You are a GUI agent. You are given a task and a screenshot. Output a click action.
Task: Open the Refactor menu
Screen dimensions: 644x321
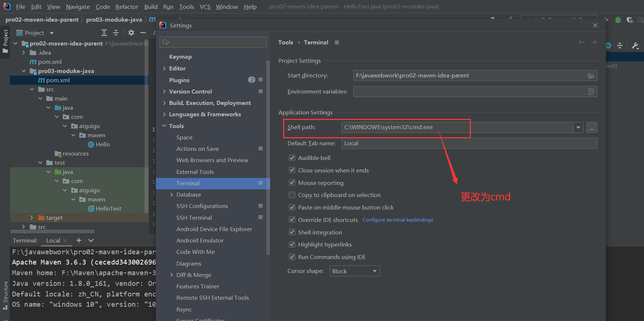click(x=127, y=7)
